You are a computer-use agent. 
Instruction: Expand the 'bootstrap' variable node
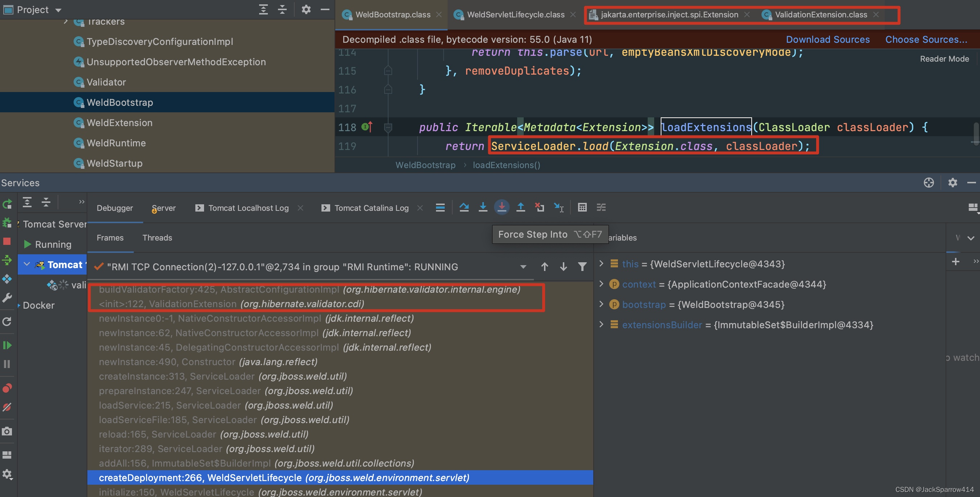(602, 304)
